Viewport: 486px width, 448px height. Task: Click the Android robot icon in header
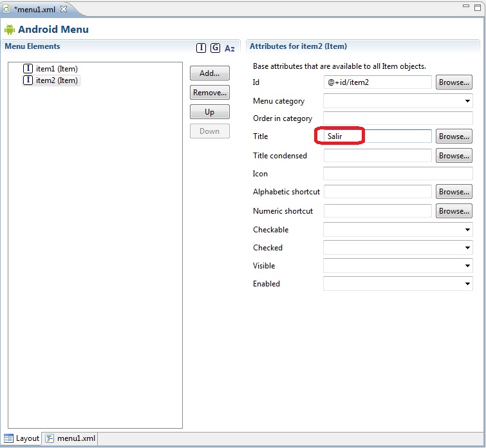coord(10,30)
